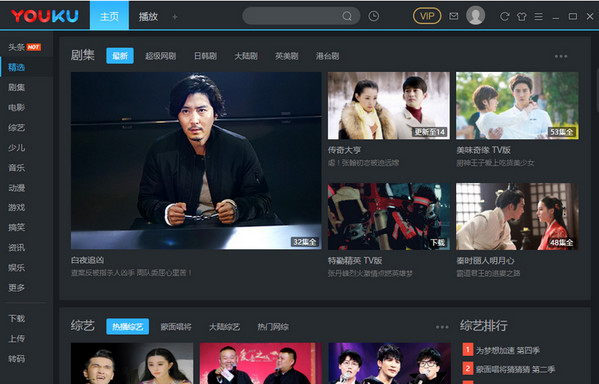
Task: Expand 更多 in the sidebar
Action: click(16, 287)
